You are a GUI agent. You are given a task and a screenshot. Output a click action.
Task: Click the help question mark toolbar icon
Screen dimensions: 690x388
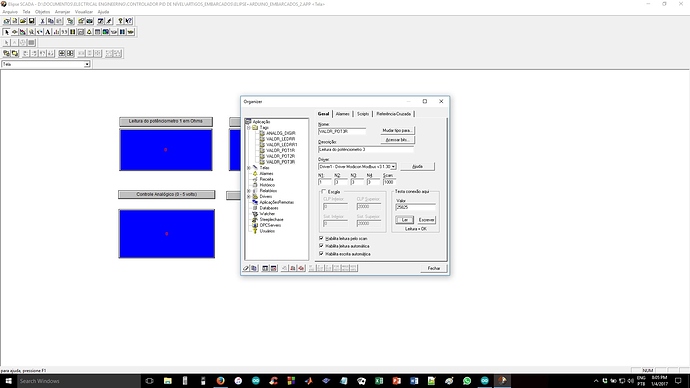(x=120, y=21)
